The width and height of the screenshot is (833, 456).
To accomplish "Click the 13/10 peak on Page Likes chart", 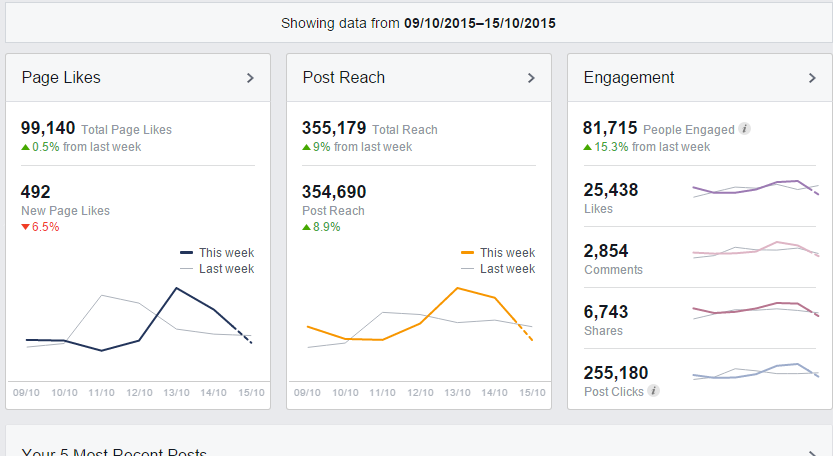I will (x=177, y=288).
